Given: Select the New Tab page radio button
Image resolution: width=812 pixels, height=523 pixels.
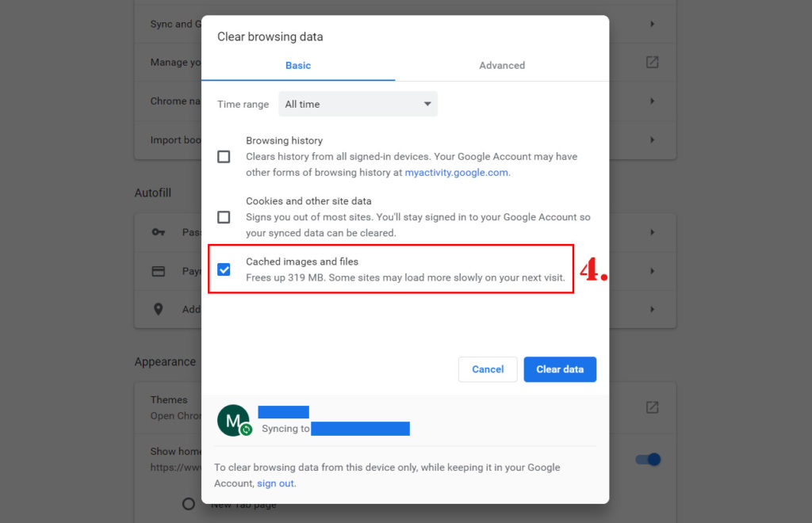Looking at the screenshot, I should tap(188, 503).
